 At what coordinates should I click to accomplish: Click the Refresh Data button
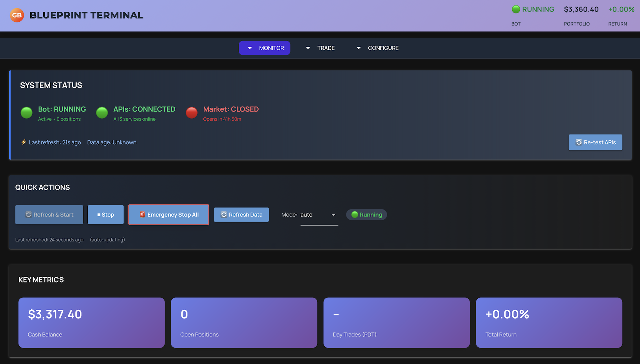pyautogui.click(x=241, y=215)
